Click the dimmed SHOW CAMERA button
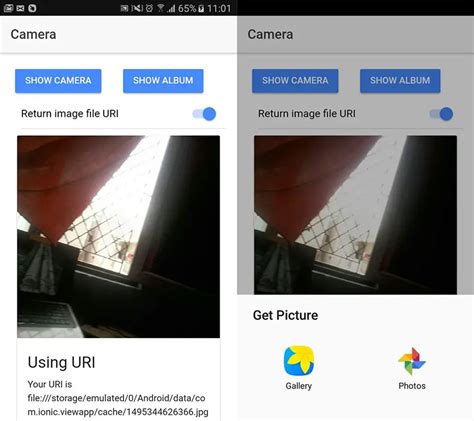 [x=295, y=81]
